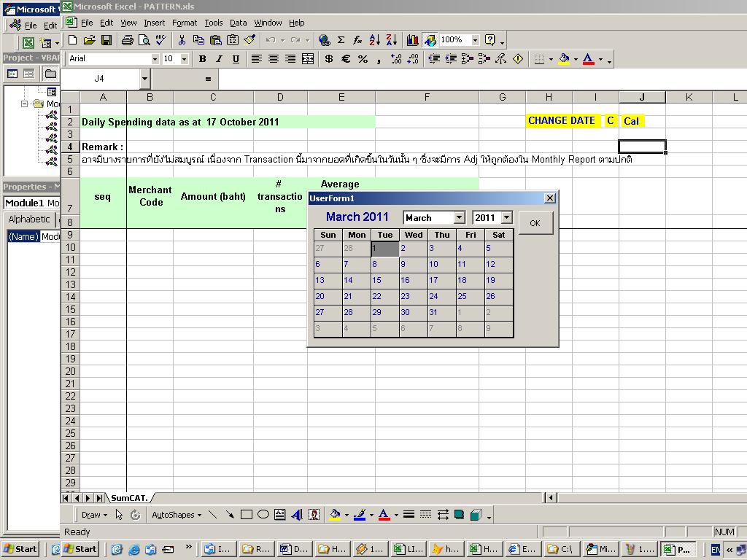Insert WordArt from the Drawing toolbar
Image resolution: width=747 pixels, height=560 pixels.
click(297, 515)
